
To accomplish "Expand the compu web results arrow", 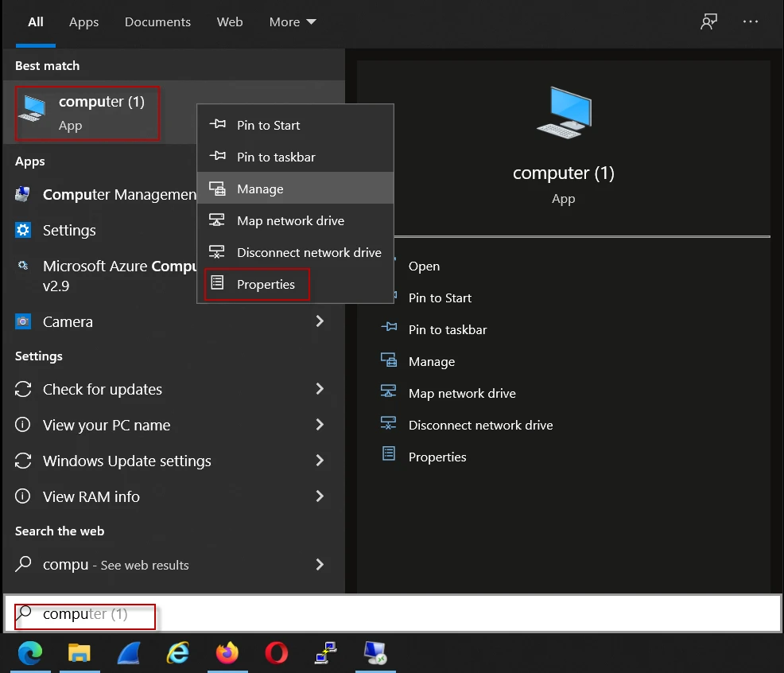I will (x=320, y=565).
